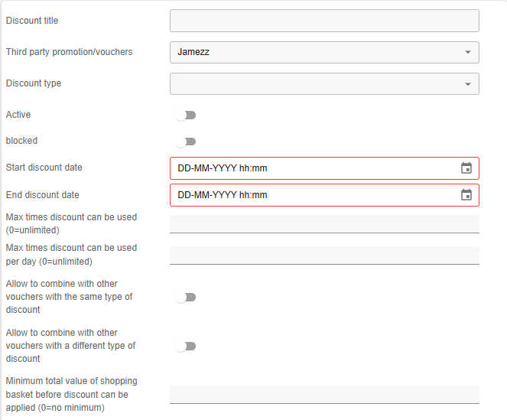Turn on the blocked toggle
Viewport: 507px width, 420px height.
(185, 142)
